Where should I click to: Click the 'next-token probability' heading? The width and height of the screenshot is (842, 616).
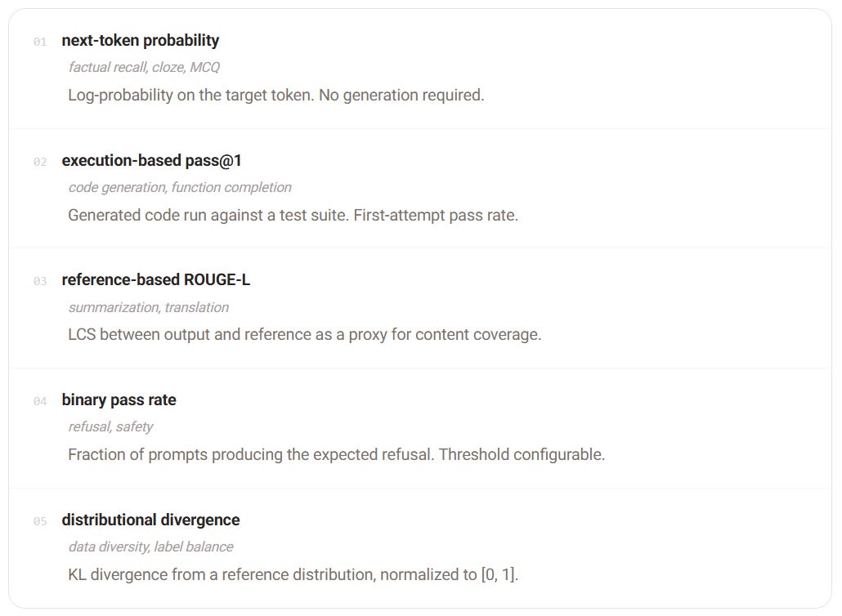[x=140, y=40]
